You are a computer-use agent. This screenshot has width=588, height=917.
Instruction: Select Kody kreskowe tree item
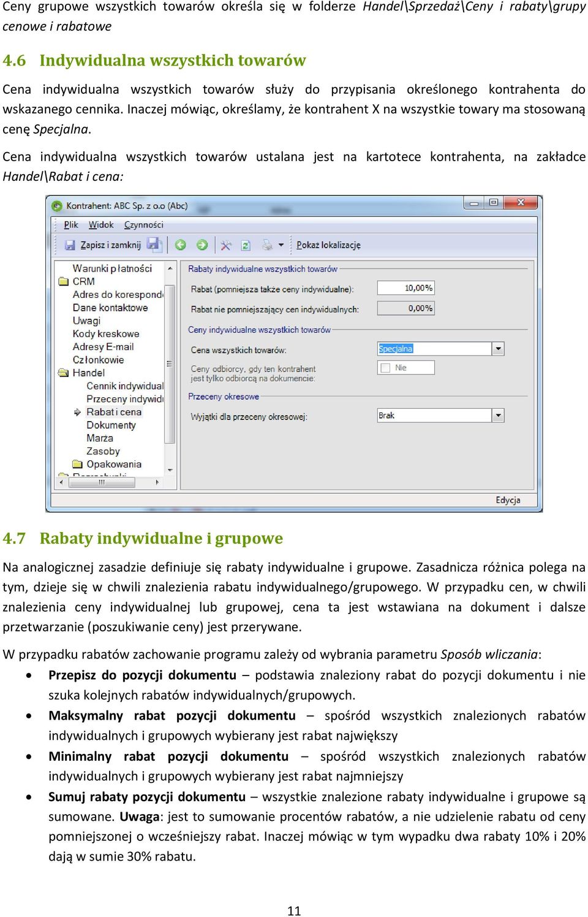click(x=106, y=334)
